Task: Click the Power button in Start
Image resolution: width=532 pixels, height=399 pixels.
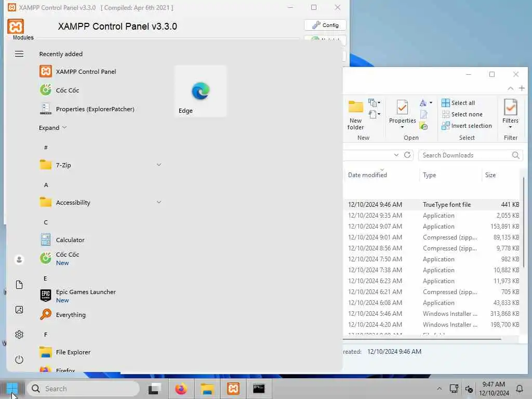Action: [19, 360]
